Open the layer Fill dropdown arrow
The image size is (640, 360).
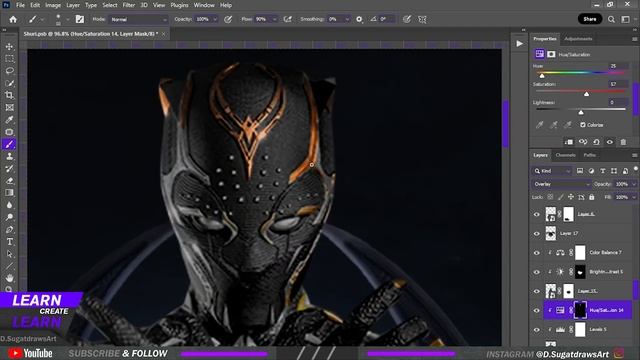[633, 197]
